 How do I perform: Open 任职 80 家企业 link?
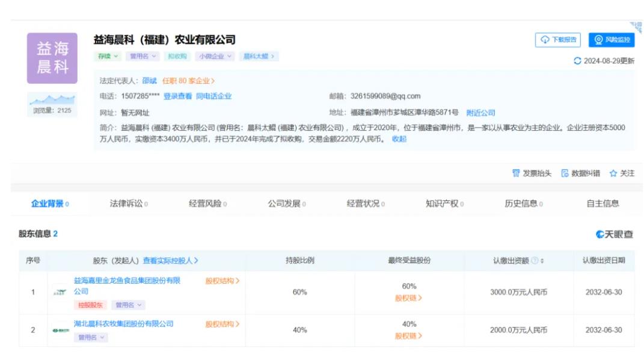click(x=188, y=81)
